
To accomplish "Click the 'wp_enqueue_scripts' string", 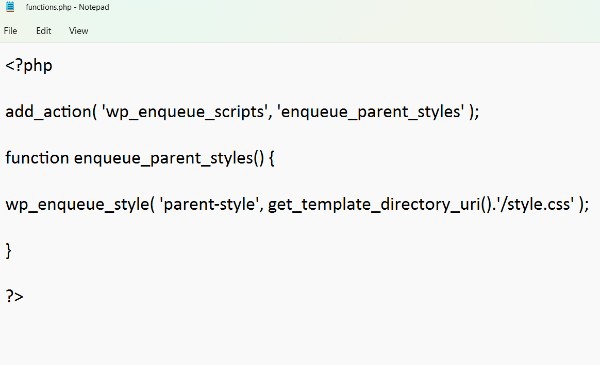I will click(185, 112).
